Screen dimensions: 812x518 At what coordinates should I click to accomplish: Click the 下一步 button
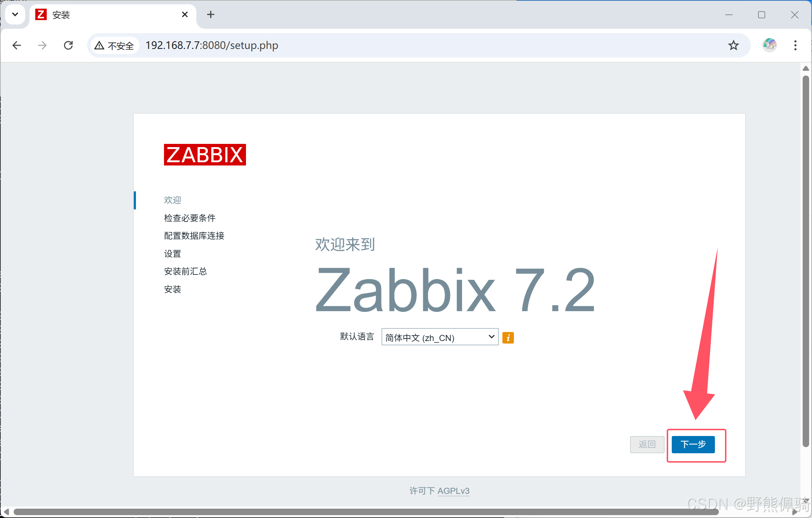[693, 444]
